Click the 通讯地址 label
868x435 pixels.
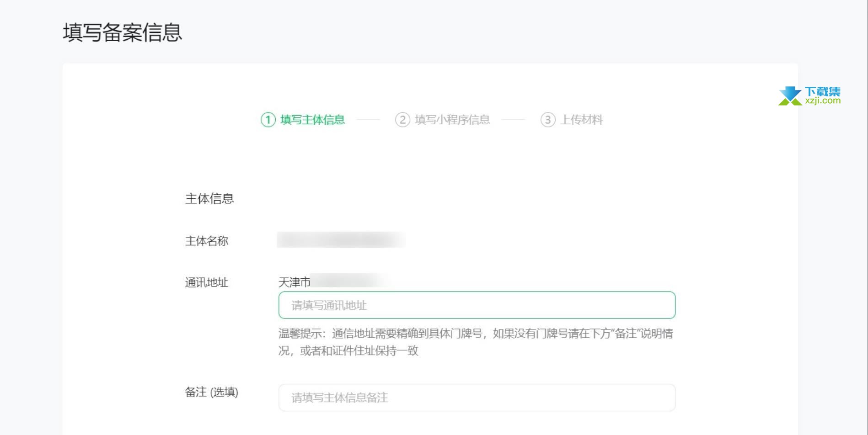pyautogui.click(x=207, y=282)
